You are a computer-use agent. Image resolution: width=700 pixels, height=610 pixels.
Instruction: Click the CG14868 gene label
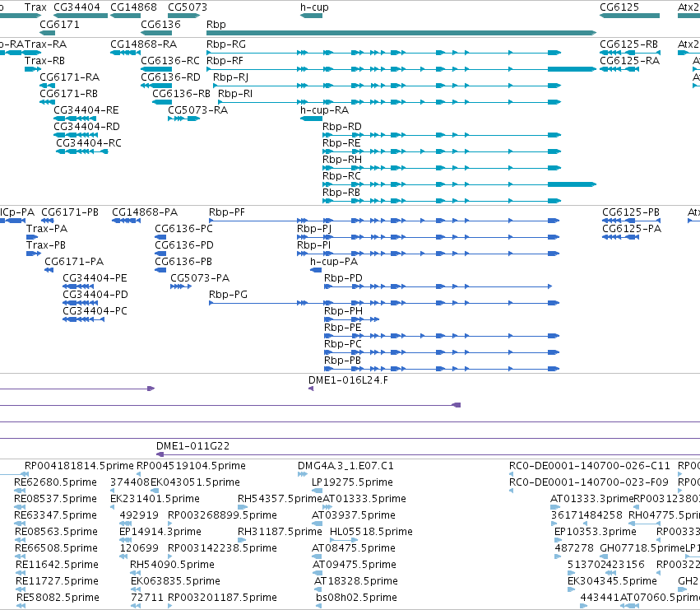point(133,7)
